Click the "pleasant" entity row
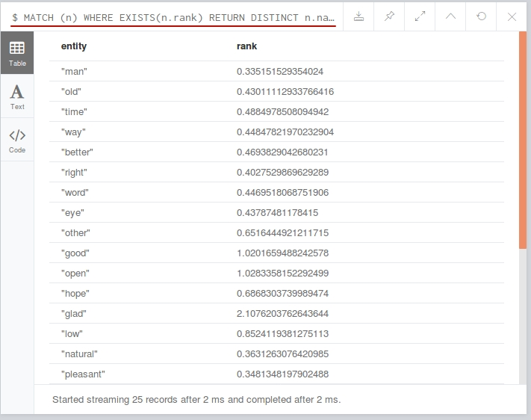The height and width of the screenshot is (420, 531). [276, 374]
